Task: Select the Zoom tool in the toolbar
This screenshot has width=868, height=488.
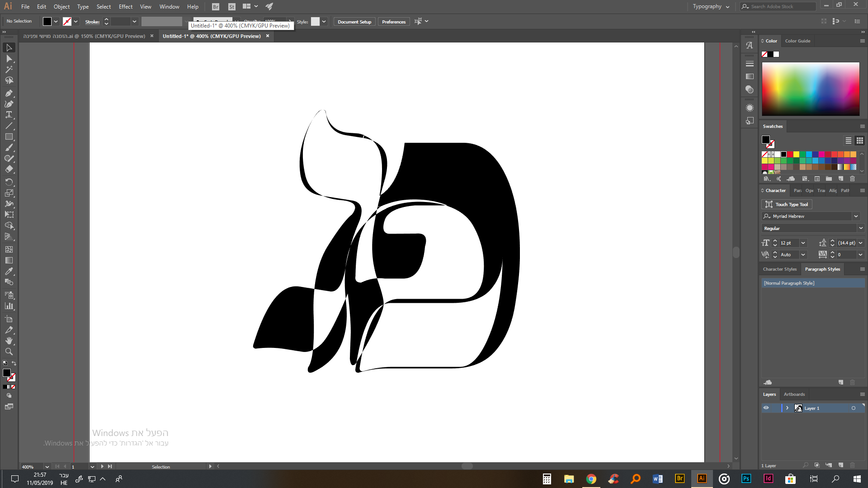Action: tap(9, 352)
